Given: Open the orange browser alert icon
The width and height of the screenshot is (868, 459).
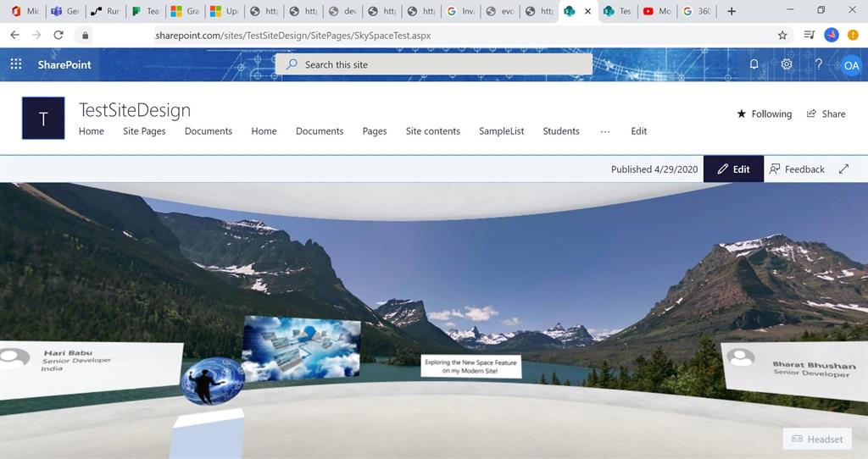Looking at the screenshot, I should (853, 35).
